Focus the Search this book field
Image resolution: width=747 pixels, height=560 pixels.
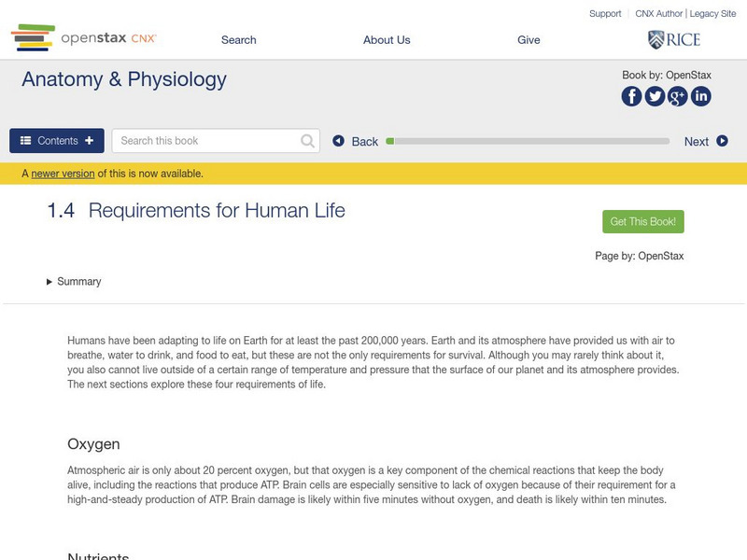pyautogui.click(x=216, y=141)
